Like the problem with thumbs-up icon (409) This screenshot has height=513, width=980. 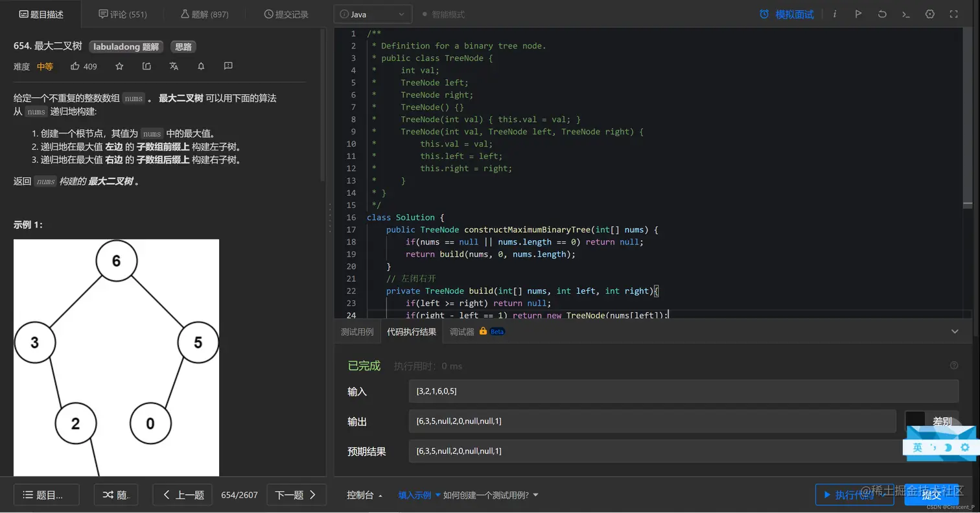click(84, 66)
